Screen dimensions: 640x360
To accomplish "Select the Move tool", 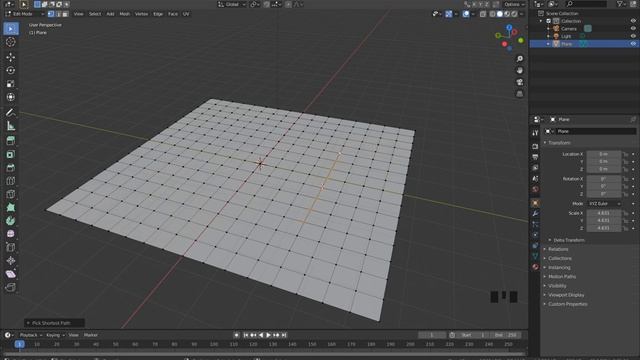I will 11,57.
